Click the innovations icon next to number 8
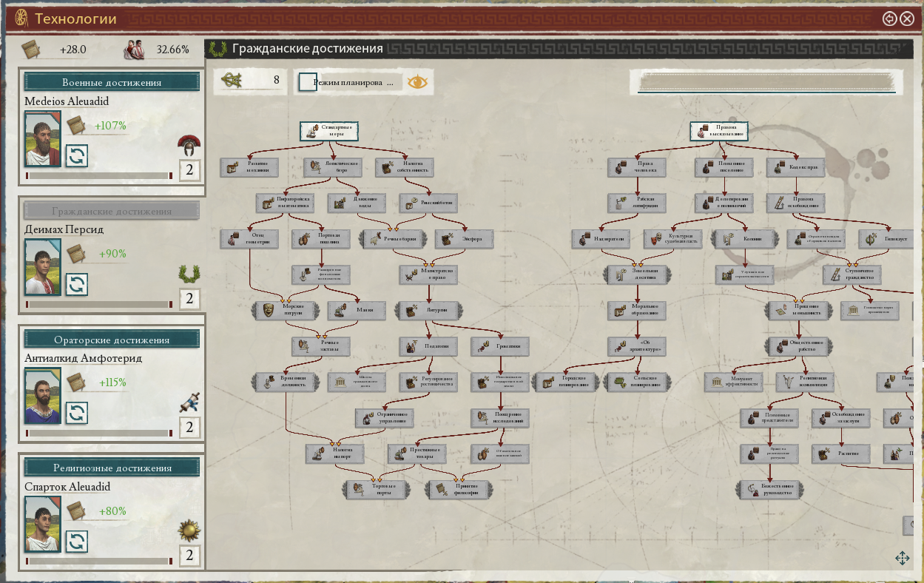This screenshot has width=924, height=583. point(232,81)
